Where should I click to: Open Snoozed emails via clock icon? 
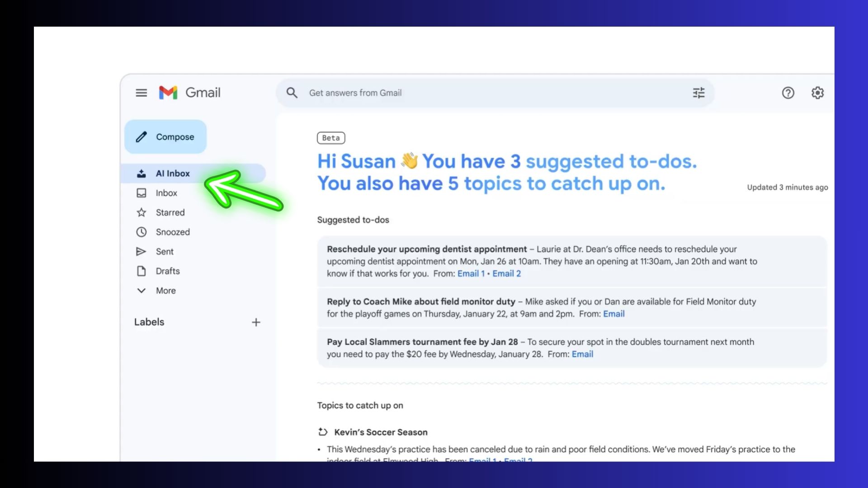pos(141,232)
